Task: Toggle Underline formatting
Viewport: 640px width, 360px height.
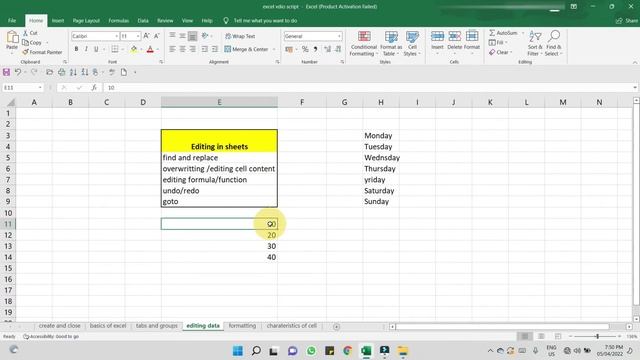Action: click(x=96, y=49)
